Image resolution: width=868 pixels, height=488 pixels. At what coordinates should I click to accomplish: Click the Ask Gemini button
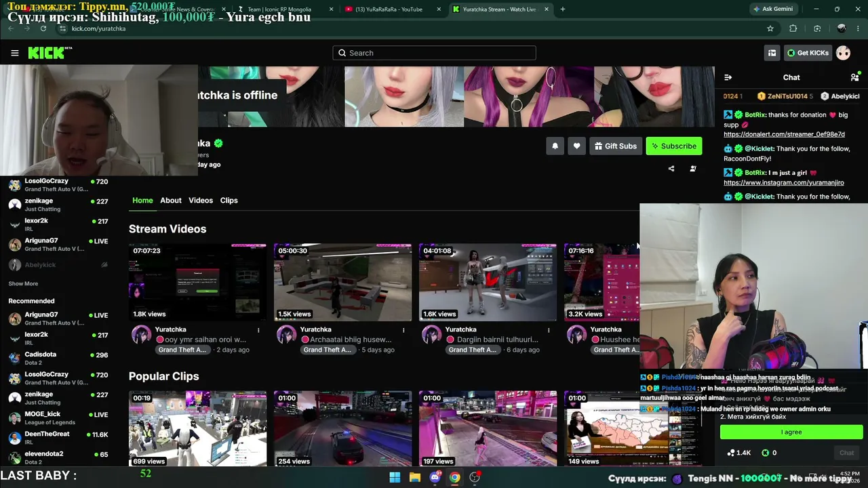[772, 9]
